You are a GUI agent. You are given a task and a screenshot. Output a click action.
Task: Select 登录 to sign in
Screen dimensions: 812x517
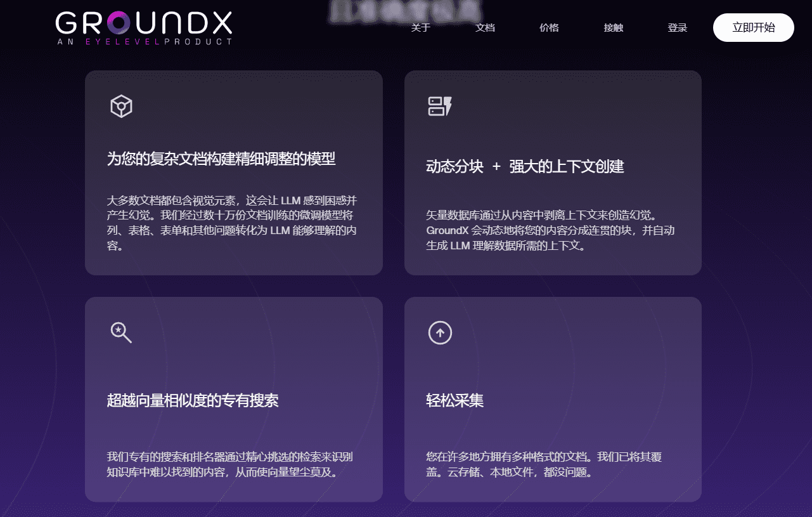(x=678, y=28)
